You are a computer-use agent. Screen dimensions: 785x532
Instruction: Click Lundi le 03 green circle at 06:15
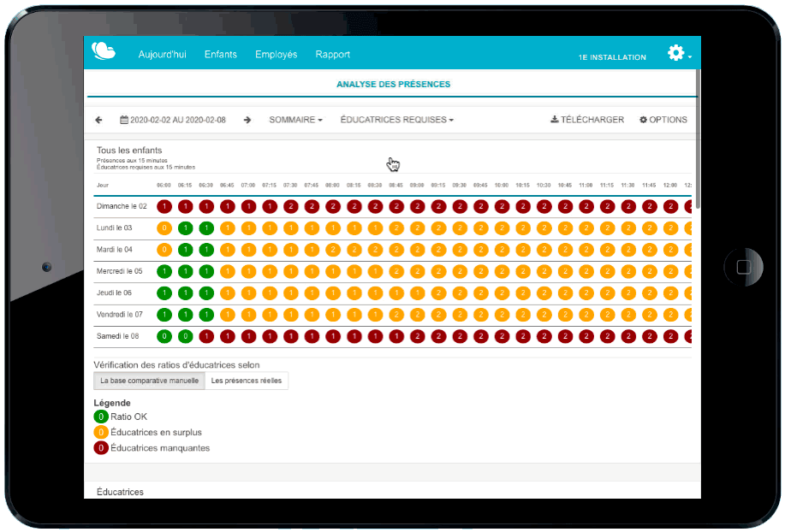click(x=185, y=228)
